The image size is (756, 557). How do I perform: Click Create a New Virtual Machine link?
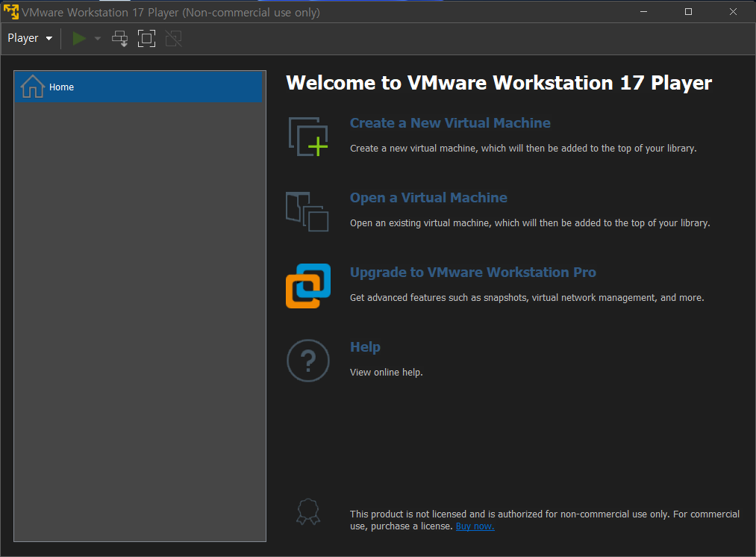point(450,123)
